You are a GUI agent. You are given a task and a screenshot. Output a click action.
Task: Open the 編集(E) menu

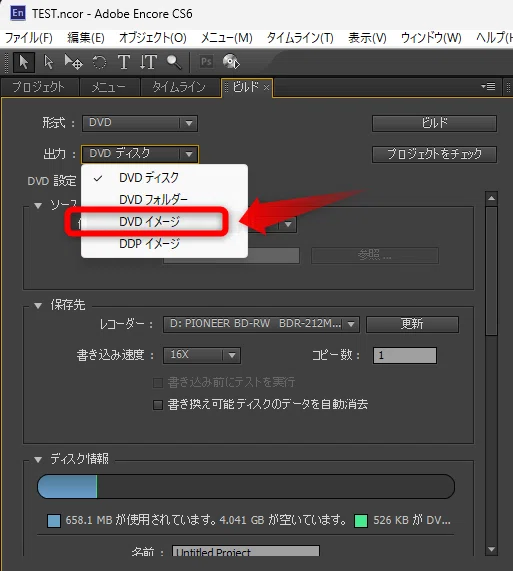pyautogui.click(x=86, y=38)
